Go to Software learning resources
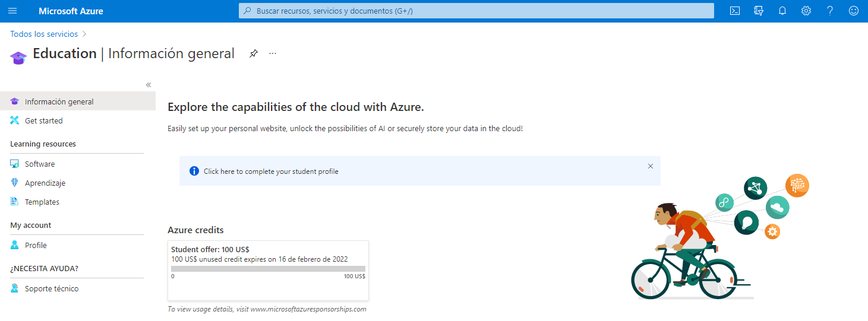The width and height of the screenshot is (868, 321). click(39, 164)
